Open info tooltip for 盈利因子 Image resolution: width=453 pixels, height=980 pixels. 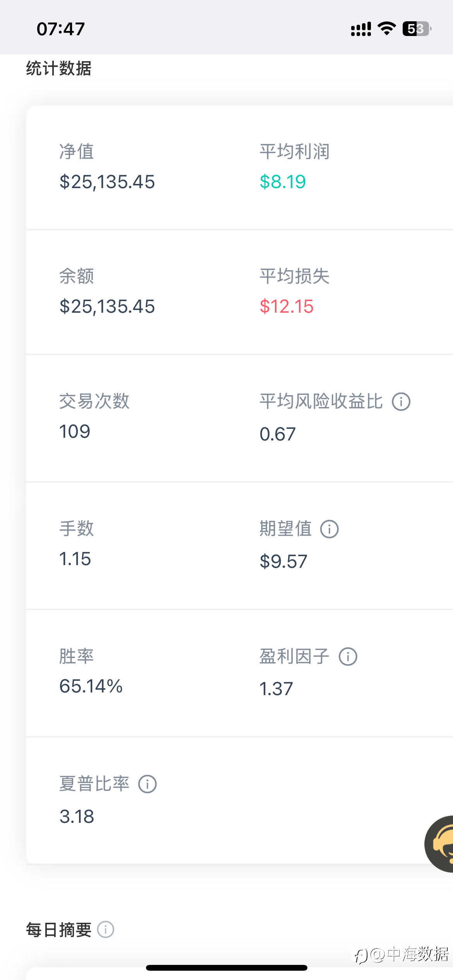348,656
